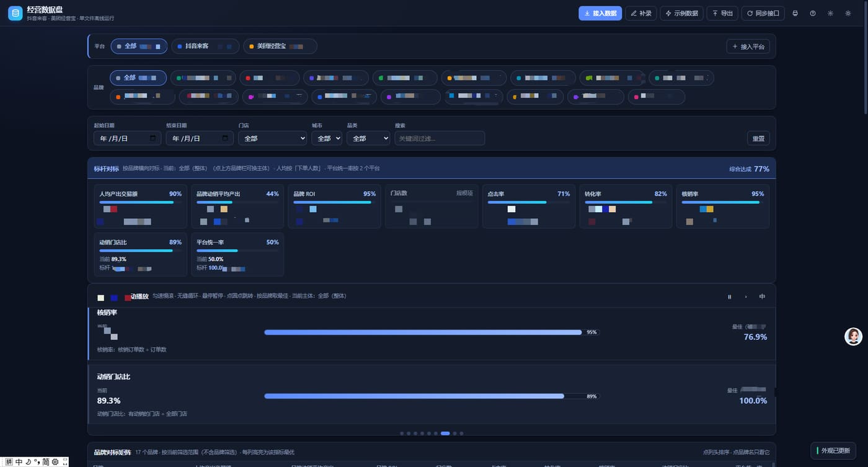Screen dimensions: 868x467
Task: Click the 综合达成 77% text
Action: 749,169
